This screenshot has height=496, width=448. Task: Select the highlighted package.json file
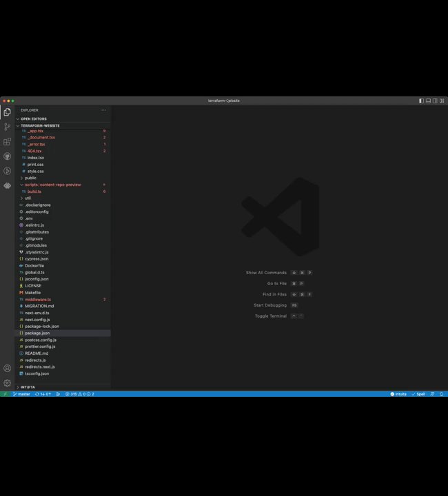click(63, 333)
